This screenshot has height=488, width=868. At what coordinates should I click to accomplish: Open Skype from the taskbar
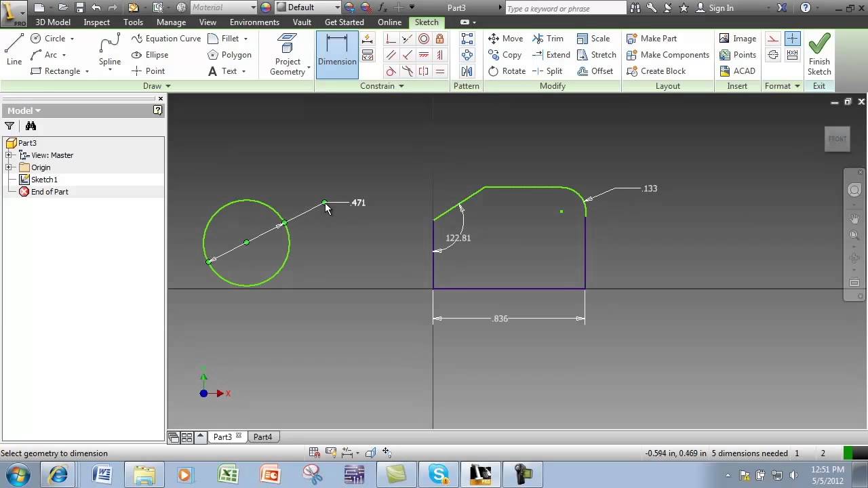[439, 474]
